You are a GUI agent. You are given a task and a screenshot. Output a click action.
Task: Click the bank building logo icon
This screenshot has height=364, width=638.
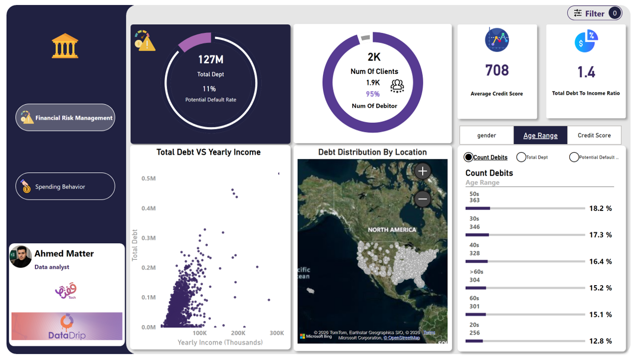[65, 46]
